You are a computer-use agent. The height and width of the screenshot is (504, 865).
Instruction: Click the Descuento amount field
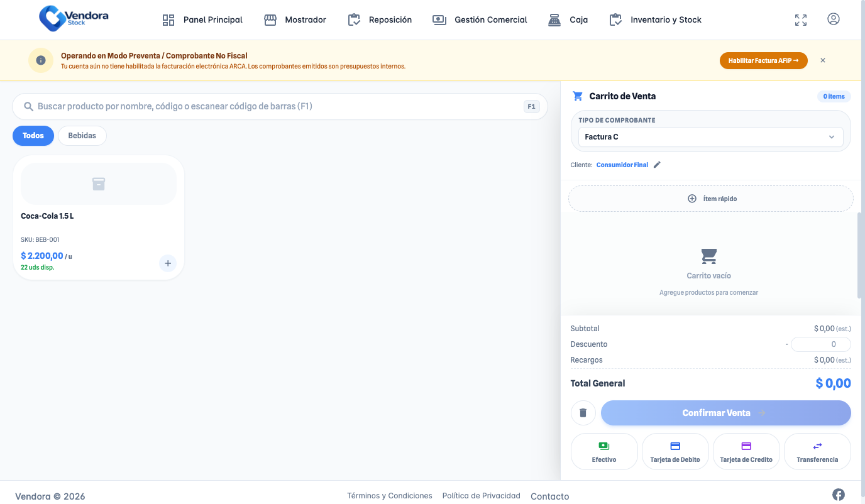tap(821, 344)
